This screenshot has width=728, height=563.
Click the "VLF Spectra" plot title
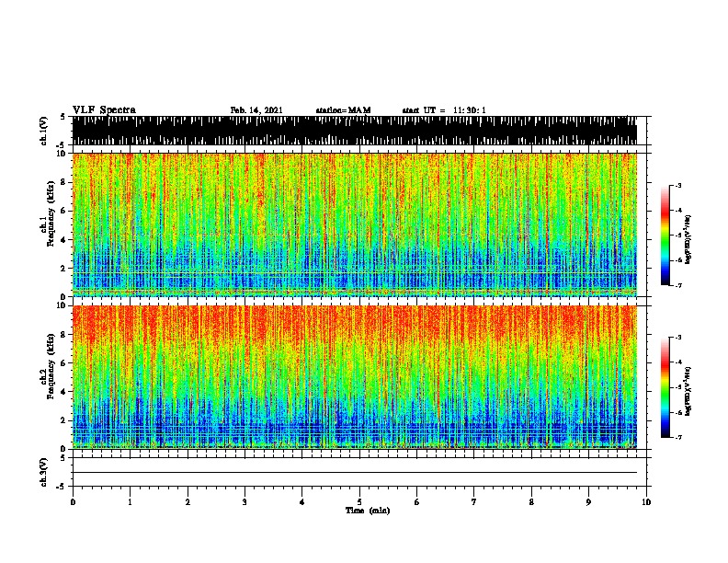tap(104, 109)
